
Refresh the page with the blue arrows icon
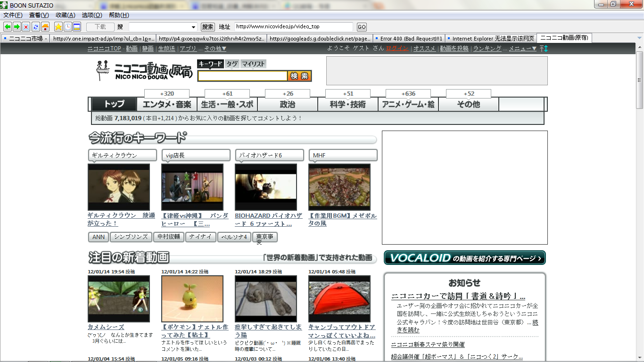tap(35, 27)
